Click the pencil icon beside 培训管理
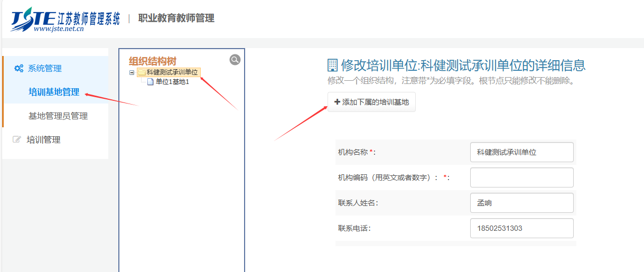The image size is (644, 272). coord(17,140)
